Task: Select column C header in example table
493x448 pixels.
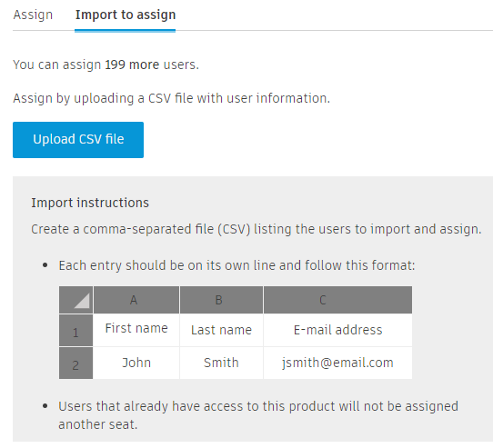Action: tap(337, 300)
